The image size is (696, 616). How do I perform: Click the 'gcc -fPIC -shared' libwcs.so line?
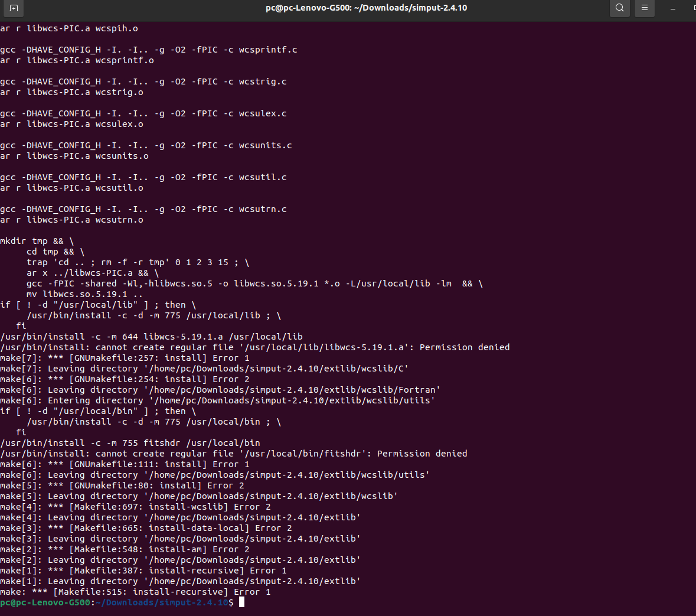(255, 284)
